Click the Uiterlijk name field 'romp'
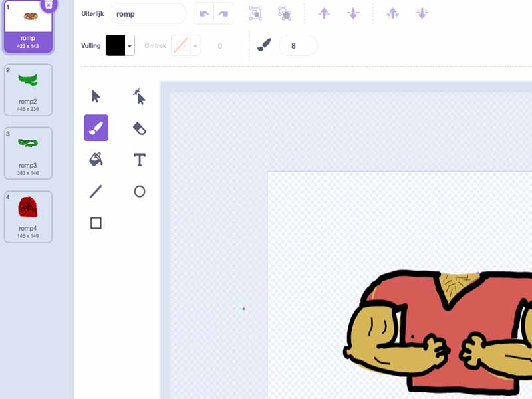532x399 pixels. [148, 13]
